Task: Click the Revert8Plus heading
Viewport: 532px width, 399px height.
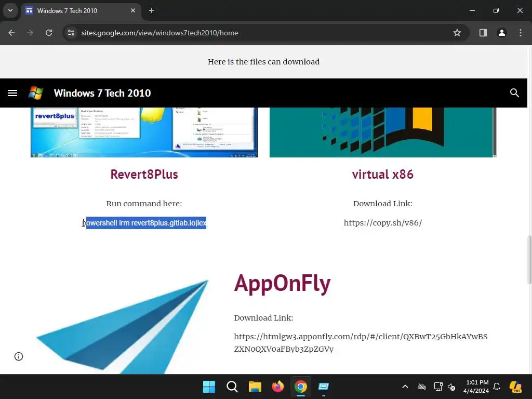Action: [x=144, y=175]
